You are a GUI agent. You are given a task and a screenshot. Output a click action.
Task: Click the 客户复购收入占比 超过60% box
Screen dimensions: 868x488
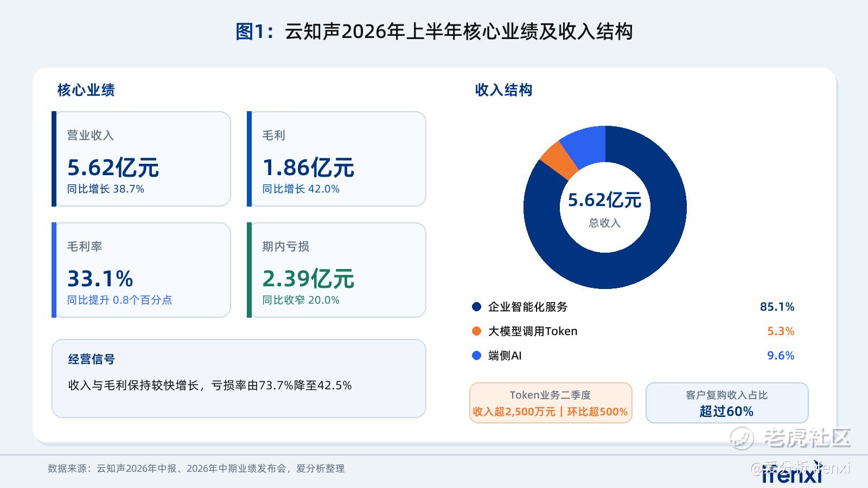tap(727, 403)
